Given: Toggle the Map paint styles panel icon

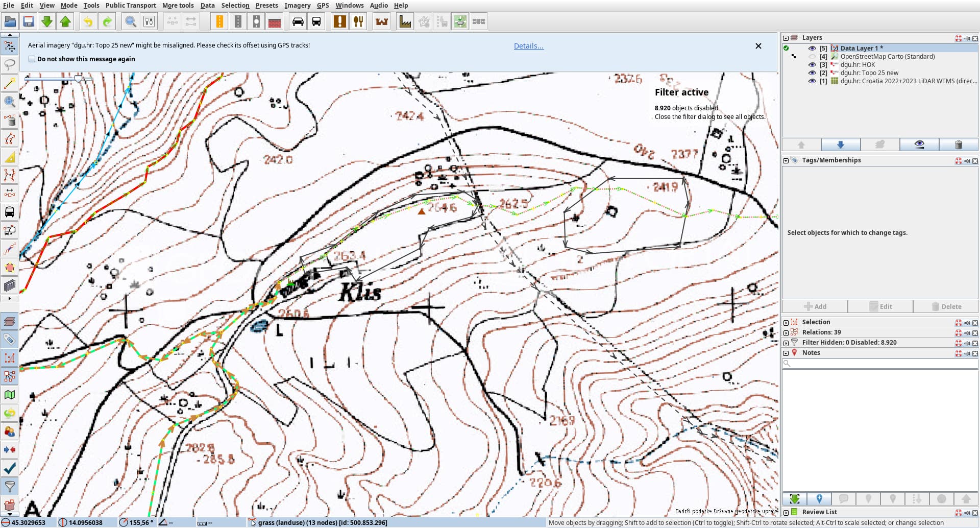Looking at the screenshot, I should tap(10, 395).
